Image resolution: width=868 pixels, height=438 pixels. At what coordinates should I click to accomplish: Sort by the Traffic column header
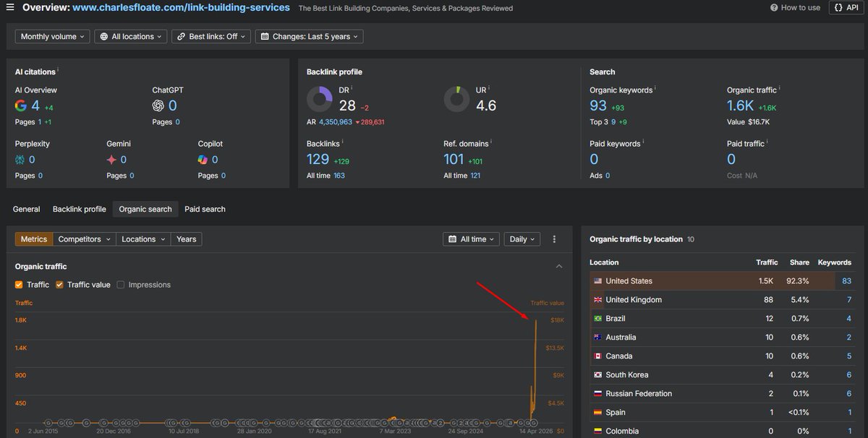[x=767, y=262]
